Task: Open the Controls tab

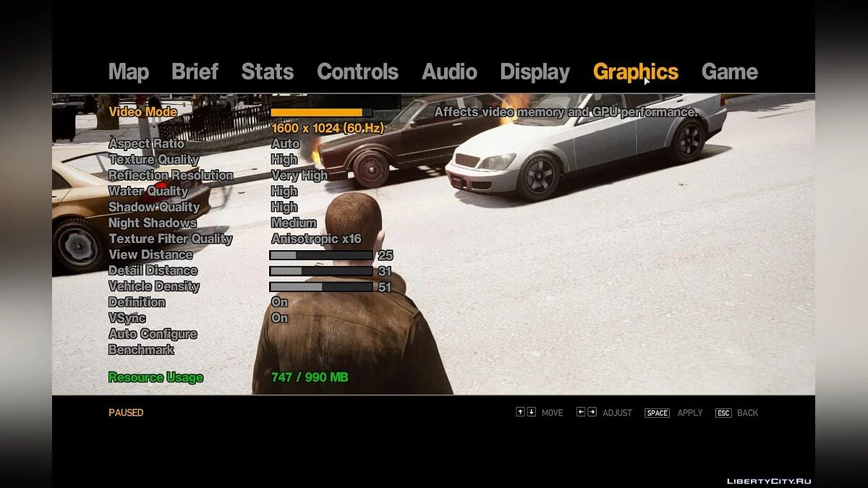Action: click(x=357, y=72)
